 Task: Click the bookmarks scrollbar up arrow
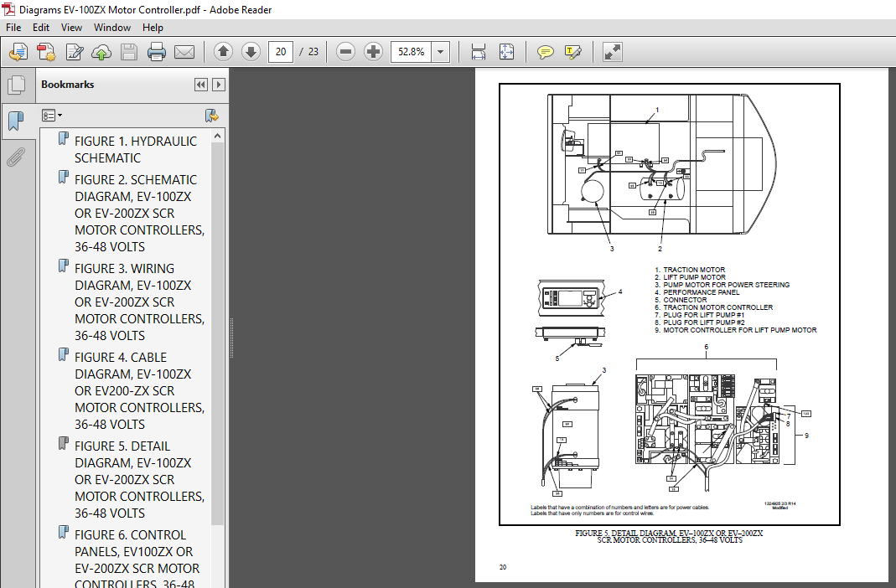[217, 136]
